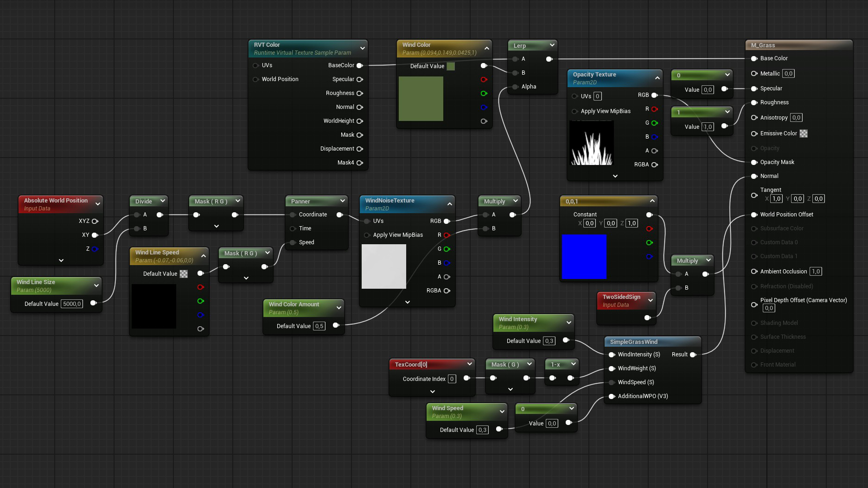Click the Input Data pin on TwoSidedSign
Screen dimensions: 868x488
pyautogui.click(x=647, y=317)
